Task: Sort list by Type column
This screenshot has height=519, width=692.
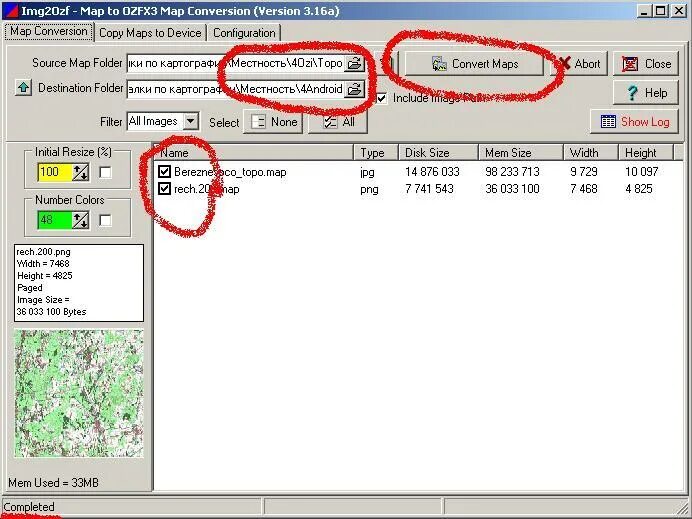Action: (376, 153)
